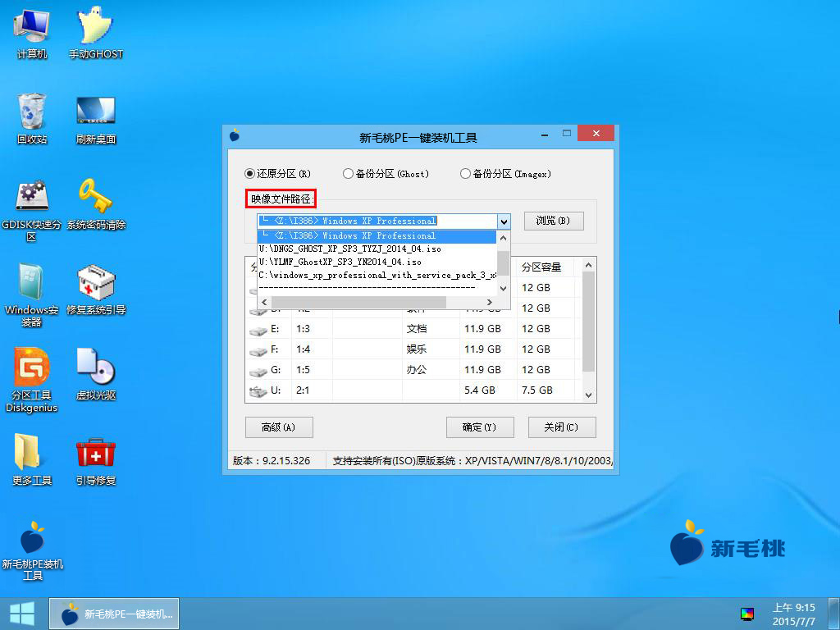Screen dimensions: 840x630
Task: Minimize the 新毛桃PE一键装机工具 window
Action: (x=545, y=135)
